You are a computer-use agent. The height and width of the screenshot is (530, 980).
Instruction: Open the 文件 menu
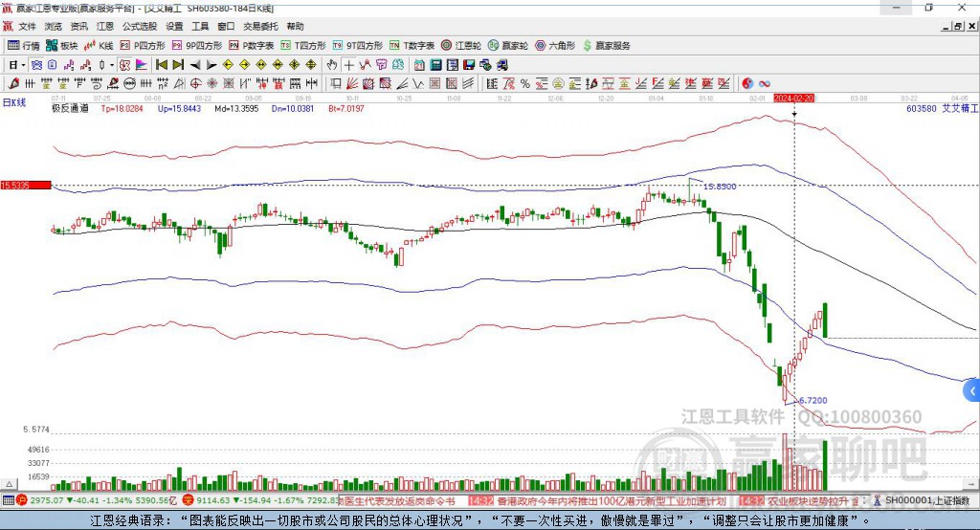click(x=27, y=26)
